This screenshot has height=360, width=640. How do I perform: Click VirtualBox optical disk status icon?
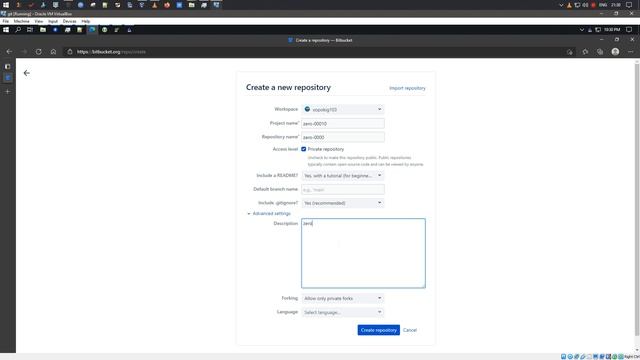[570, 357]
